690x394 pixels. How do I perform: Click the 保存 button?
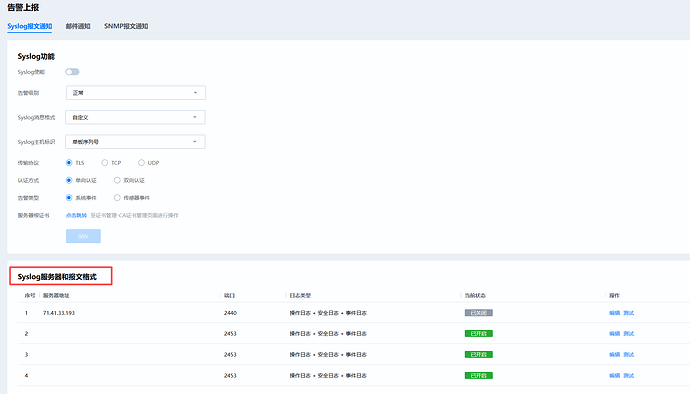pos(83,236)
